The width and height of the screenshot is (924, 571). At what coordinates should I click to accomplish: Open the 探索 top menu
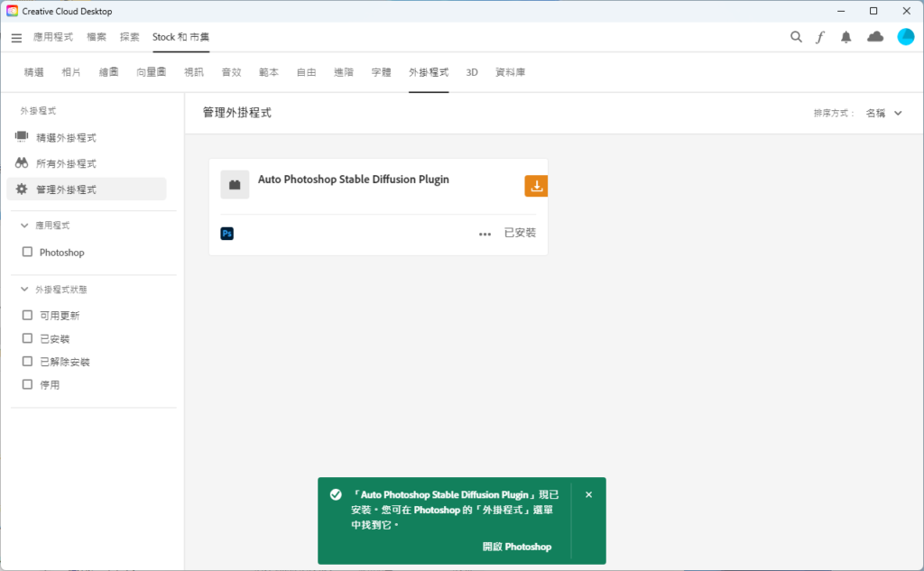130,37
